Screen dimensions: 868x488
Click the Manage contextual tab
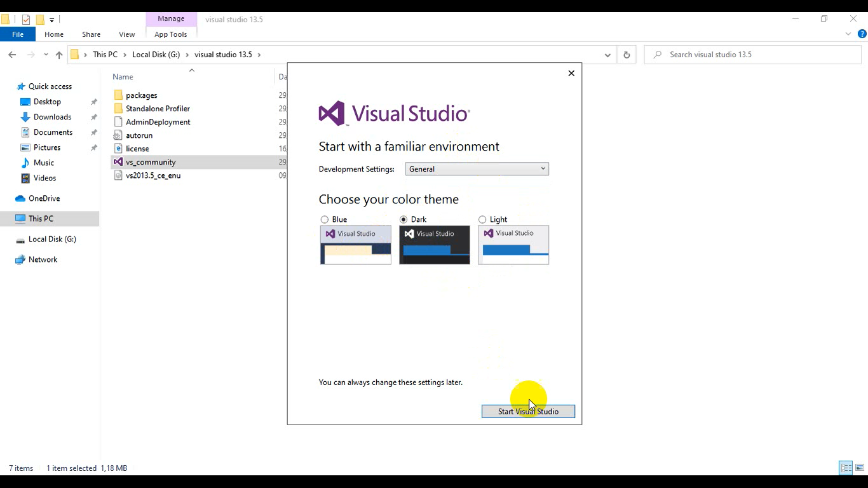click(x=171, y=19)
